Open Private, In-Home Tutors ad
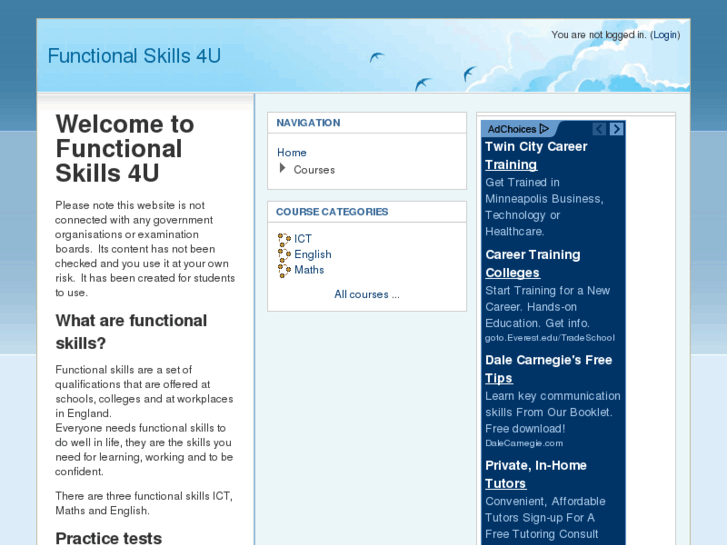 (536, 474)
